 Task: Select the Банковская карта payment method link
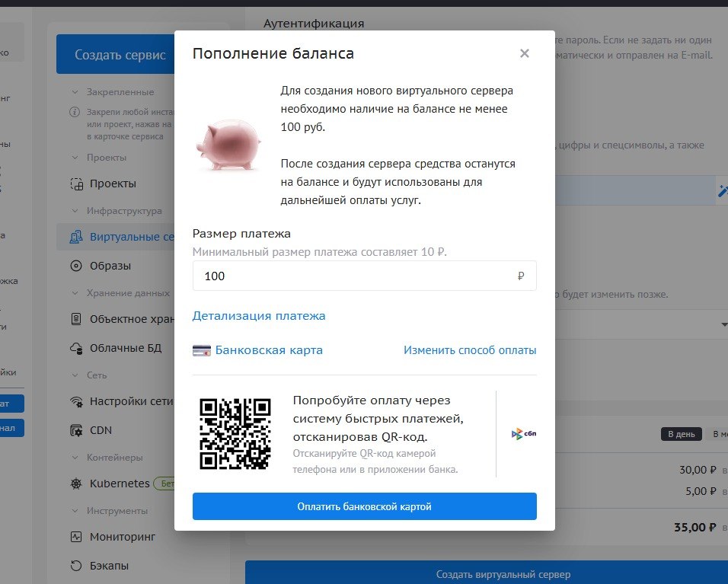[x=269, y=350]
